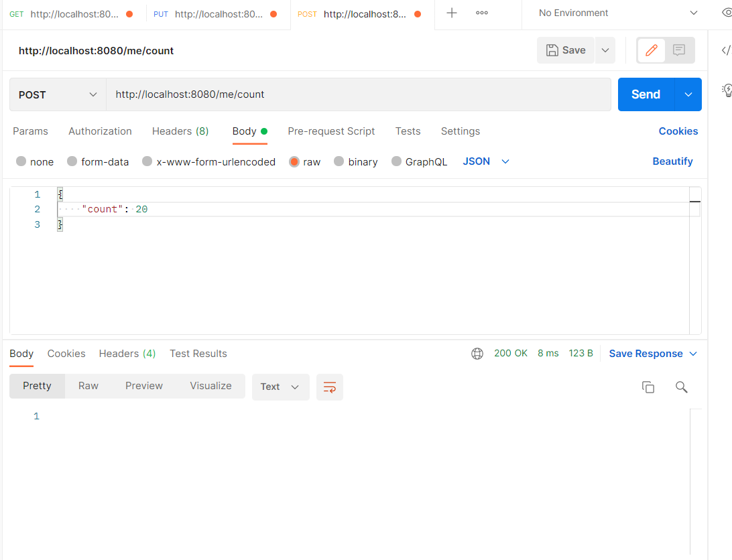This screenshot has width=732, height=560.
Task: Click the Send button
Action: click(645, 94)
